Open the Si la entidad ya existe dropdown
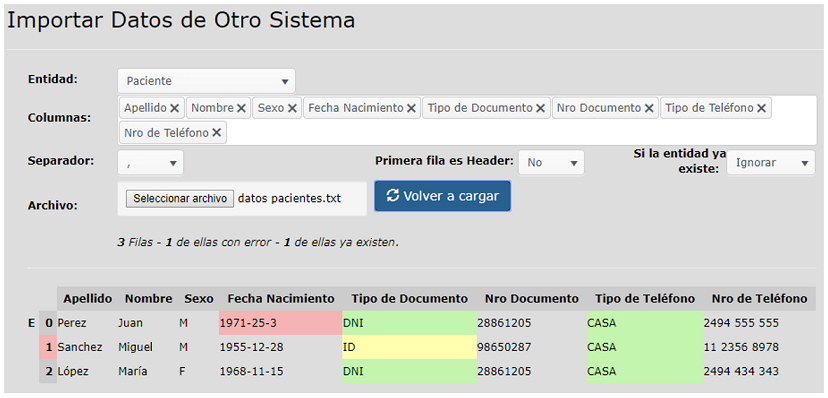The height and width of the screenshot is (398, 828). pyautogui.click(x=771, y=163)
